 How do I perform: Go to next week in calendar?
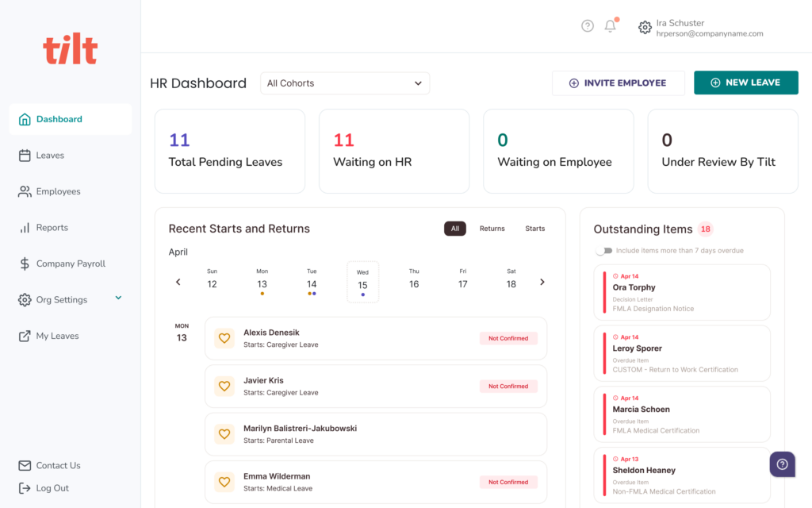coord(542,282)
